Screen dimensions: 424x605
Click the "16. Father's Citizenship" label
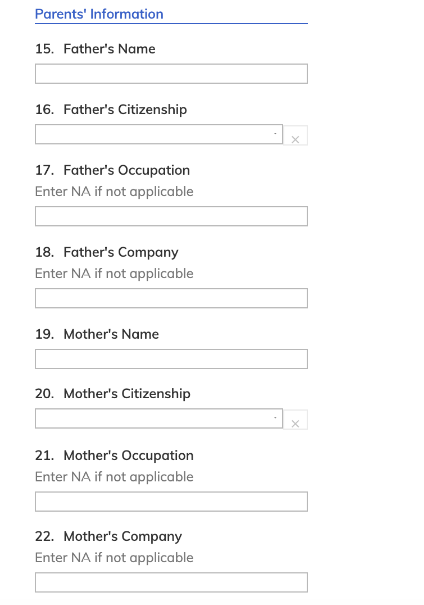pos(111,110)
